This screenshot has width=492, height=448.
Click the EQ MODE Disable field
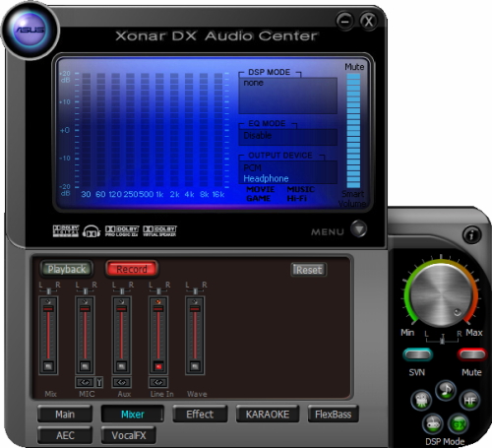288,137
